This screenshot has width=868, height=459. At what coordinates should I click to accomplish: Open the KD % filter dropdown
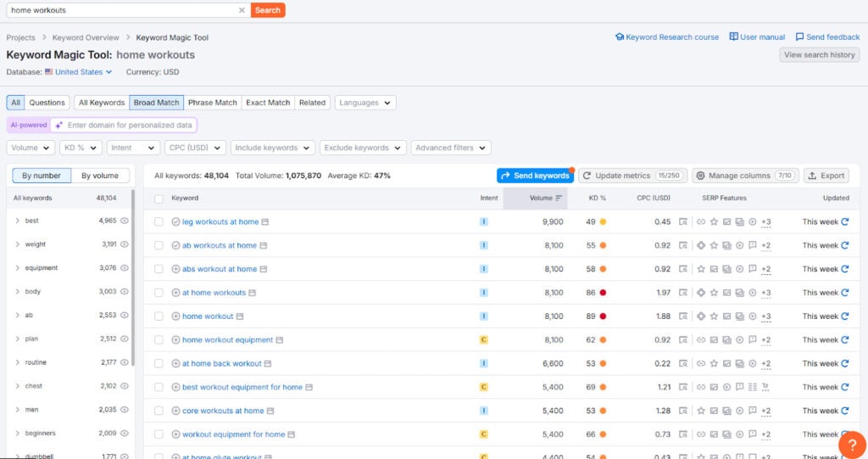(x=81, y=148)
